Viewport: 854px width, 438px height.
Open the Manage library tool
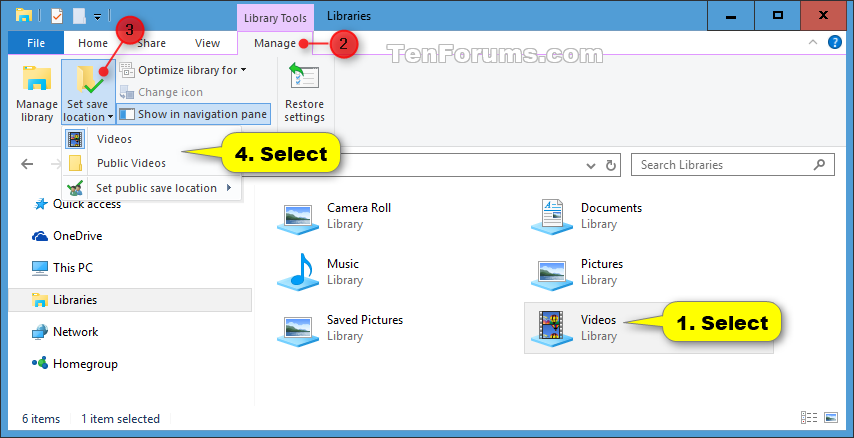36,93
